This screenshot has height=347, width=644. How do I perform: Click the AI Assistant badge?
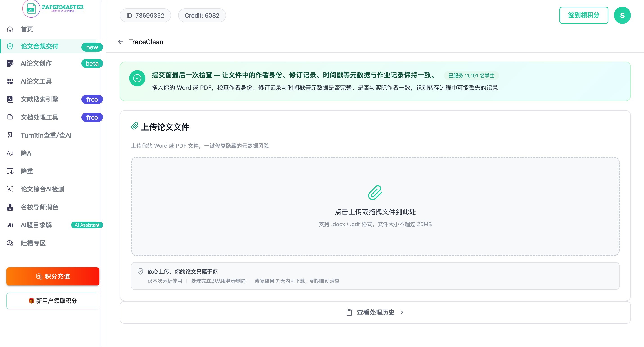click(x=87, y=225)
